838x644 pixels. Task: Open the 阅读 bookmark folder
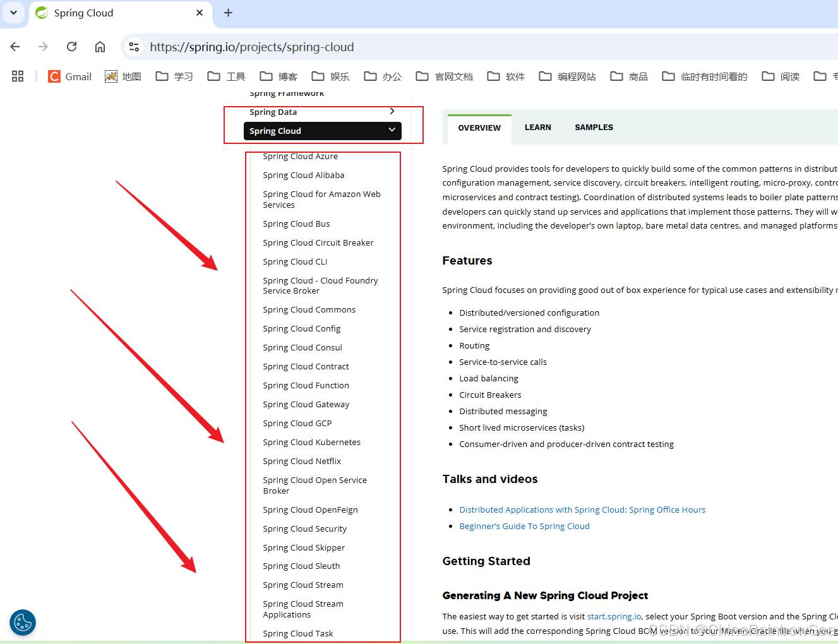pos(781,76)
